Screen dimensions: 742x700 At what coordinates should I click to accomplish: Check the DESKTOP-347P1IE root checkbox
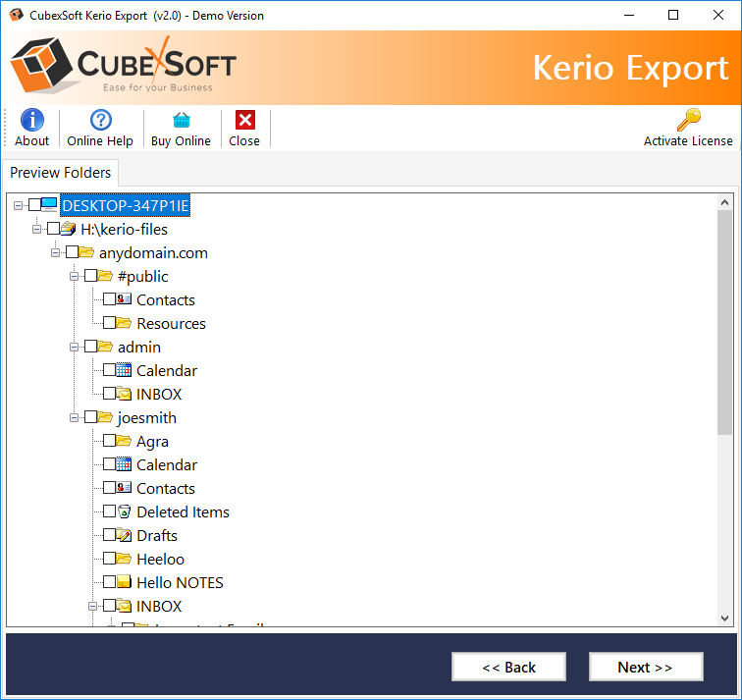coord(34,205)
